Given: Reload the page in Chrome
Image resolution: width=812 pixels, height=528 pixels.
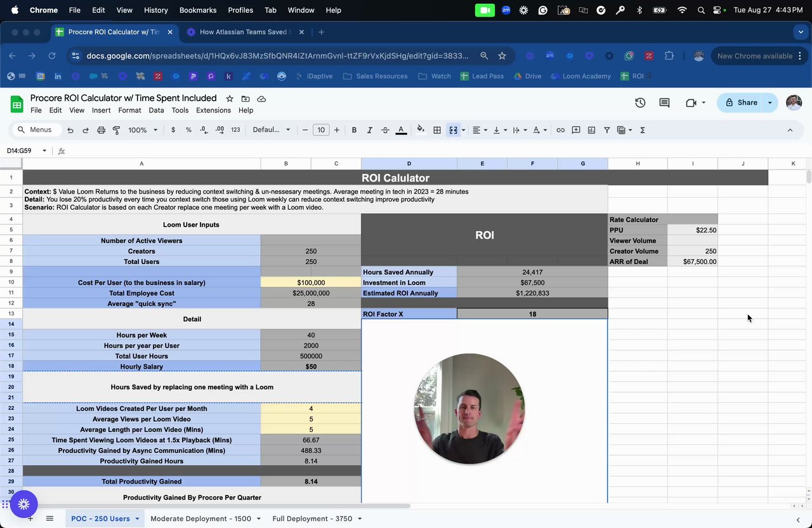Looking at the screenshot, I should click(52, 56).
